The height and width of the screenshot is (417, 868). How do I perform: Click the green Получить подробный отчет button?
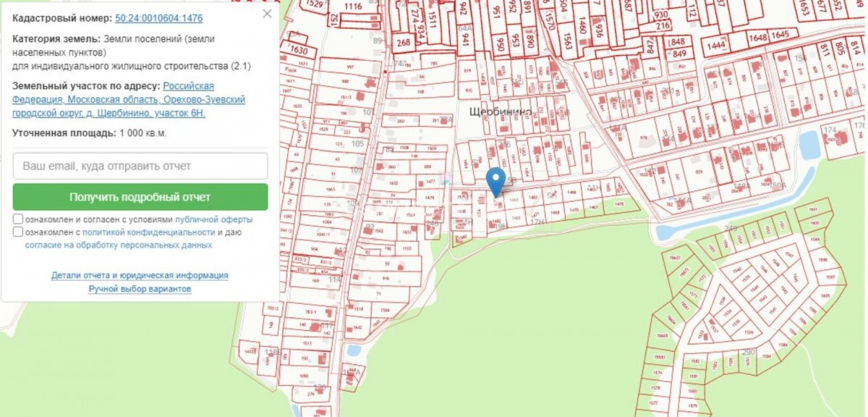[140, 197]
